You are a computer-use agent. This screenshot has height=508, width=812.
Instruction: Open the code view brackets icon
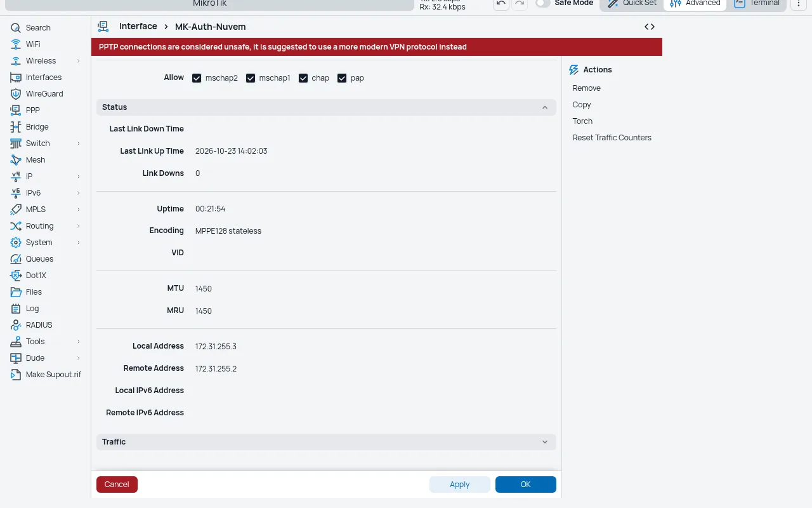coord(650,27)
